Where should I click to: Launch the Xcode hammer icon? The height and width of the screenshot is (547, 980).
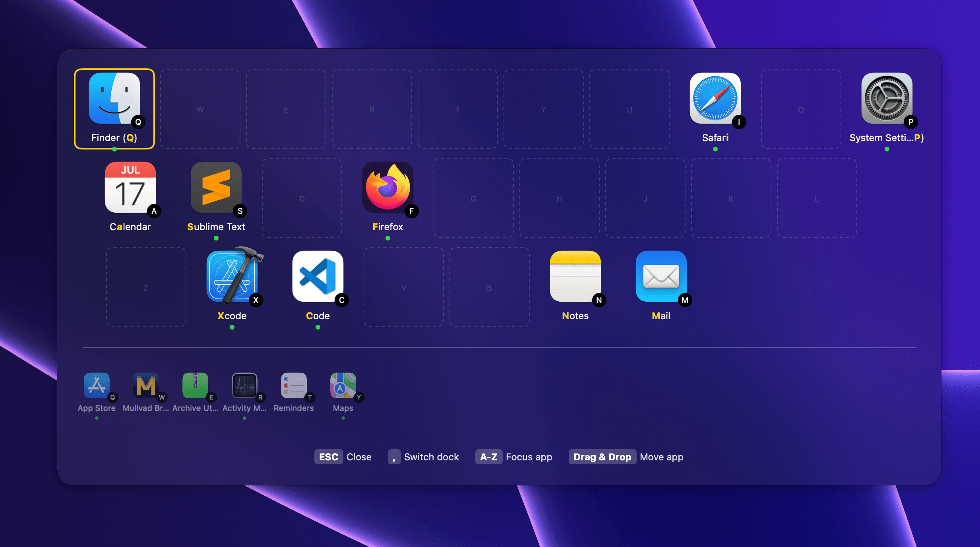(x=234, y=276)
